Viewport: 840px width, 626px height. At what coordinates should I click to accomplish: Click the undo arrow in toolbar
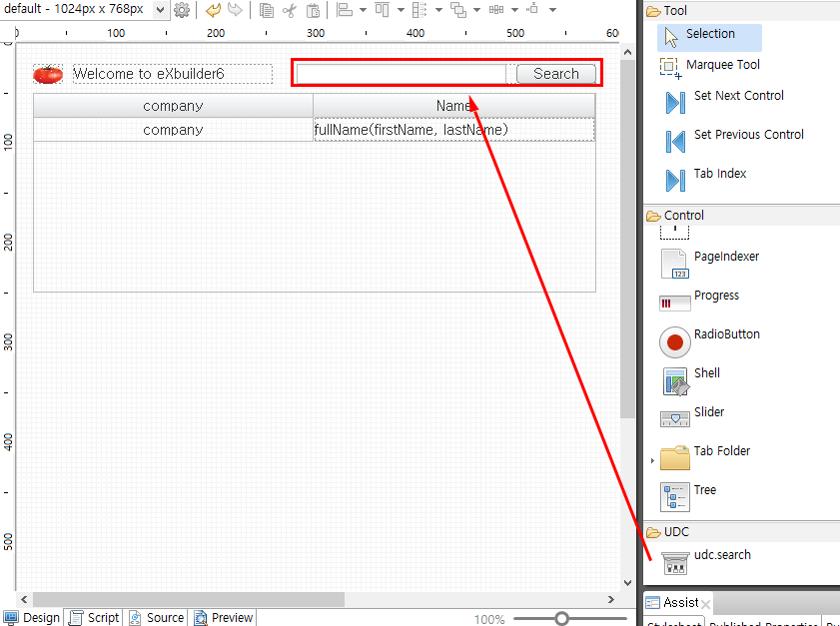(213, 10)
